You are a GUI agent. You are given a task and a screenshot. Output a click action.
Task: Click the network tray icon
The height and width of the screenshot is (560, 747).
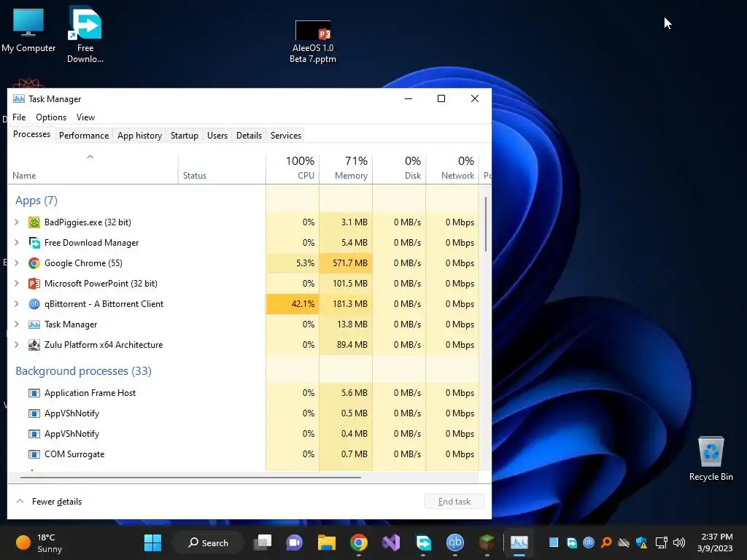(x=661, y=542)
